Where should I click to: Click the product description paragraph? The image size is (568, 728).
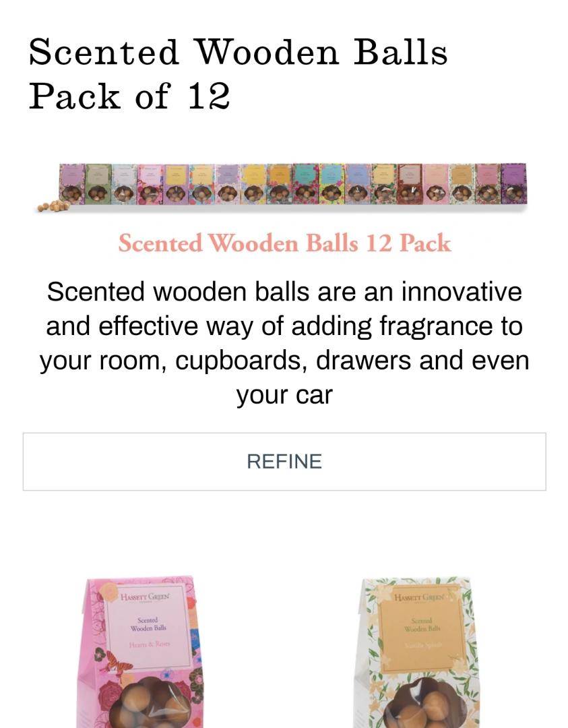(x=284, y=343)
